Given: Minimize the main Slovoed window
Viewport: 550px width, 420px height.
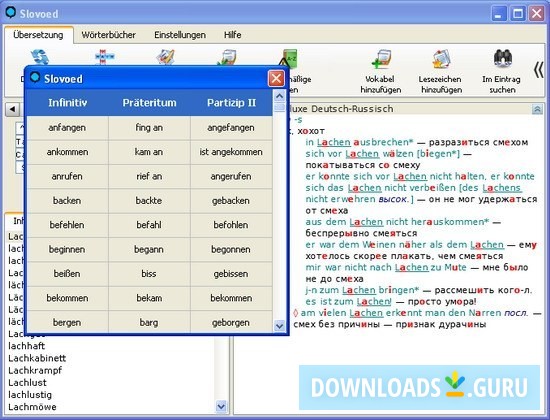Looking at the screenshot, I should (498, 14).
